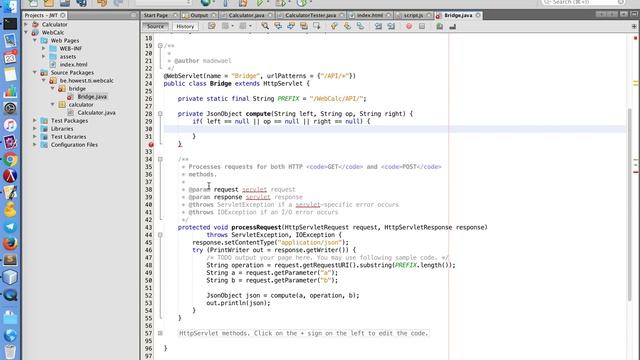This screenshot has width=640, height=360.
Task: Toggle bookmark on current line
Action: pos(360,26)
